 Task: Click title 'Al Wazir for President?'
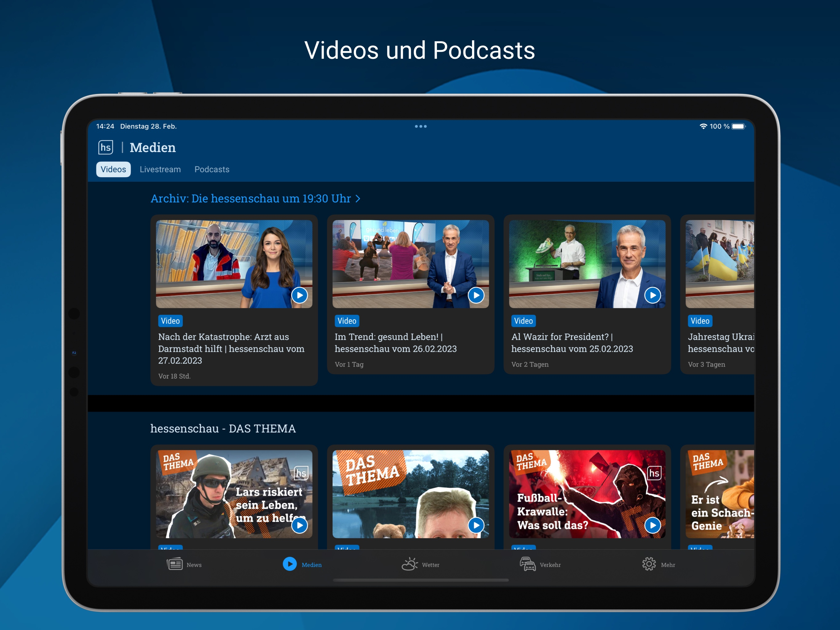(x=572, y=343)
